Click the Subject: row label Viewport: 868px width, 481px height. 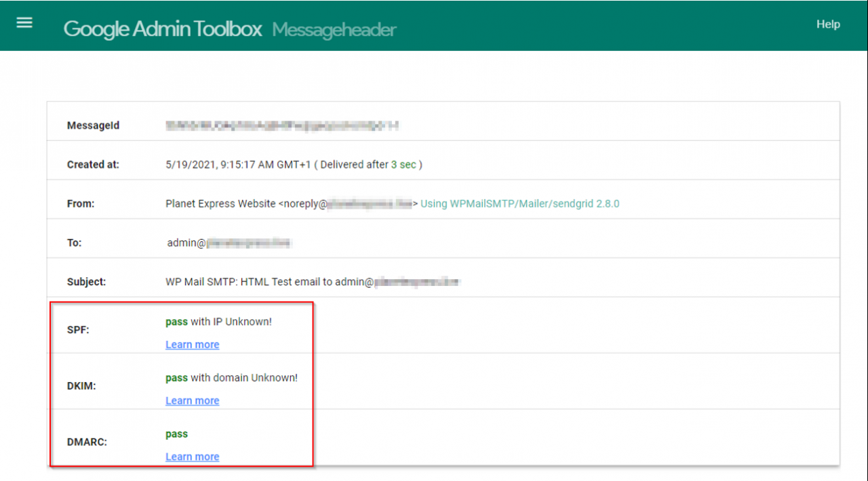click(x=86, y=282)
